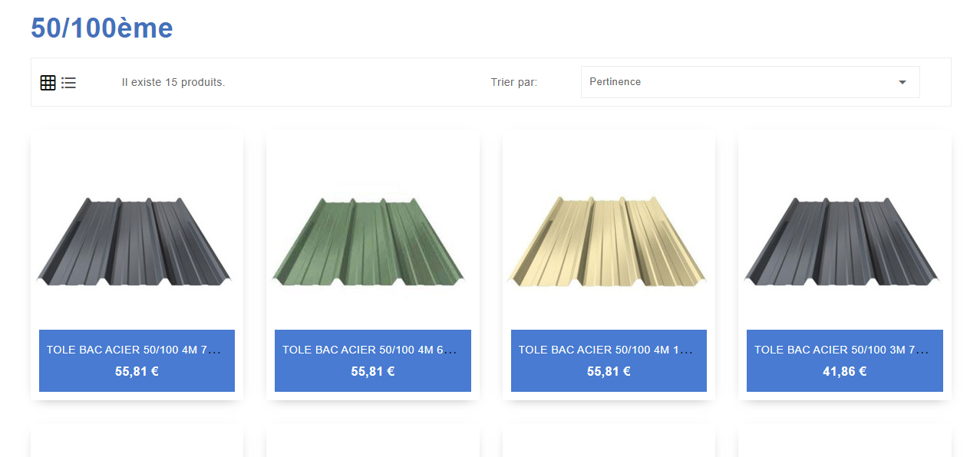This screenshot has height=457, width=980.
Task: Click the 50/100ème page heading
Action: pos(102,28)
